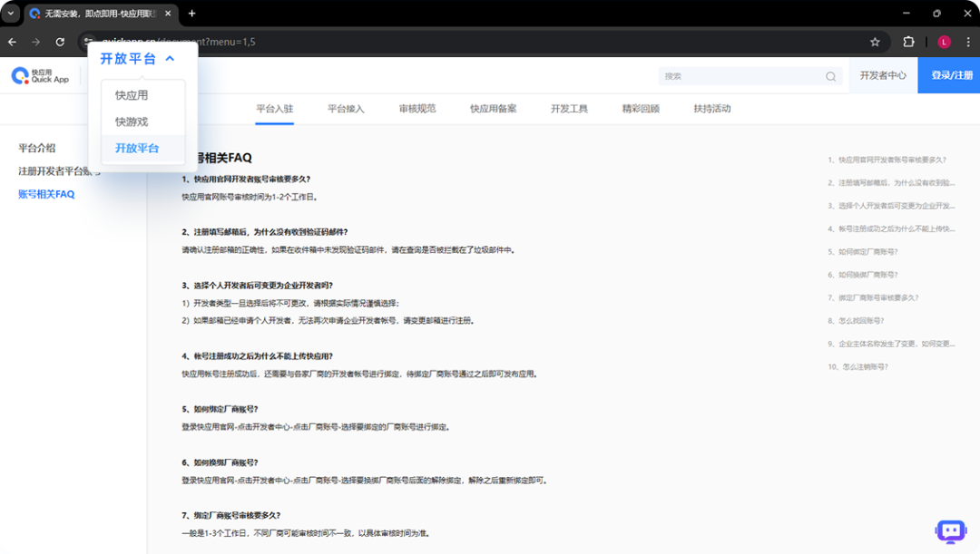
Task: Click inside the 搜索 input field
Action: pyautogui.click(x=740, y=76)
